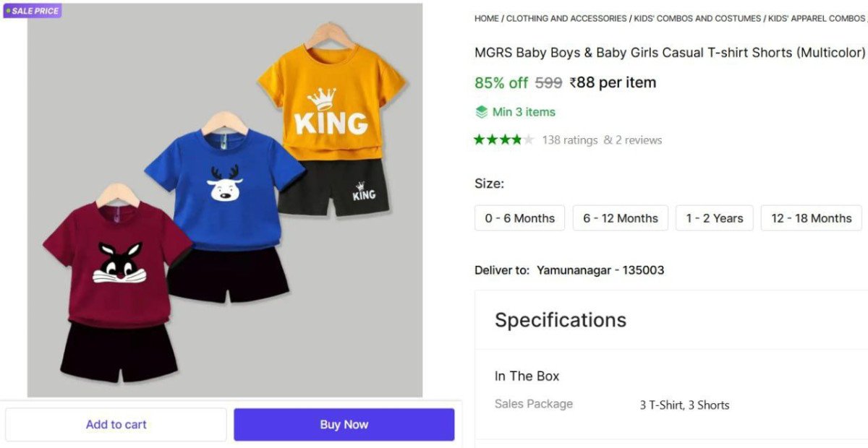Open the 138 ratings link
Viewport: 868px width, 448px height.
(570, 140)
